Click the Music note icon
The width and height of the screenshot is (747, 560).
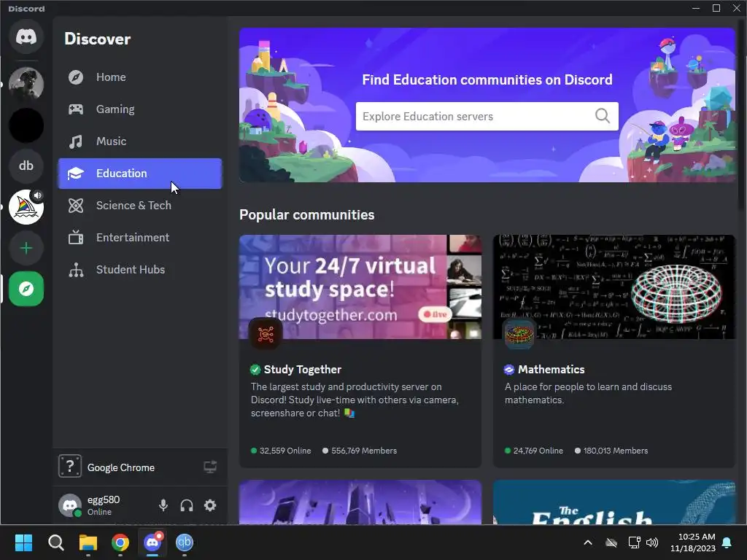tap(76, 141)
